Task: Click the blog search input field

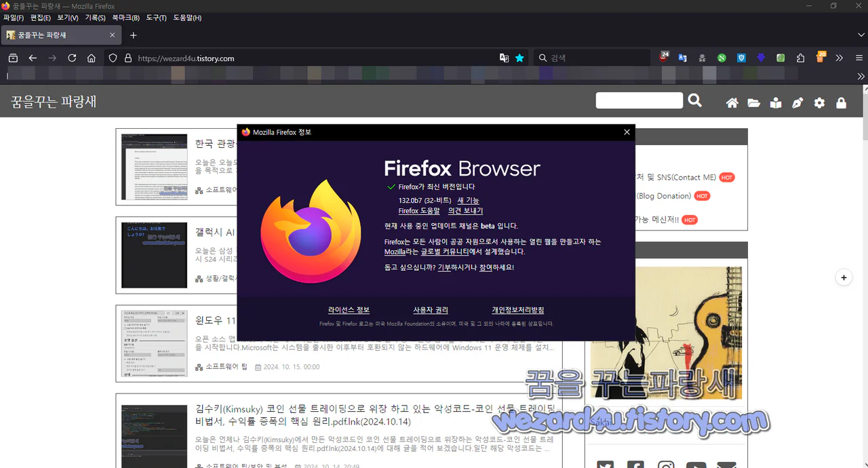Action: point(638,100)
